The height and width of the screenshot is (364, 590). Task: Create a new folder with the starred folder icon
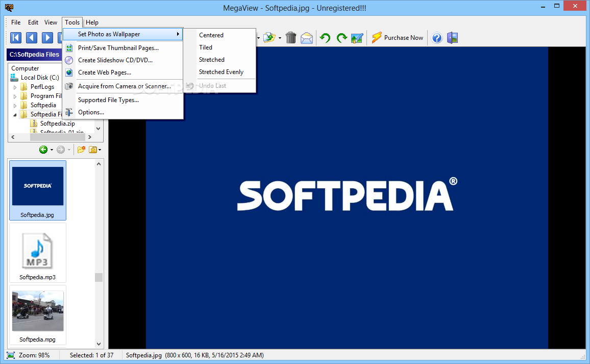tap(81, 150)
